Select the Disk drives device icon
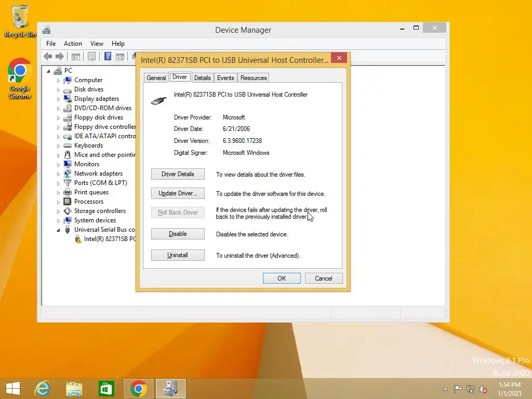This screenshot has height=399, width=532. [68, 89]
